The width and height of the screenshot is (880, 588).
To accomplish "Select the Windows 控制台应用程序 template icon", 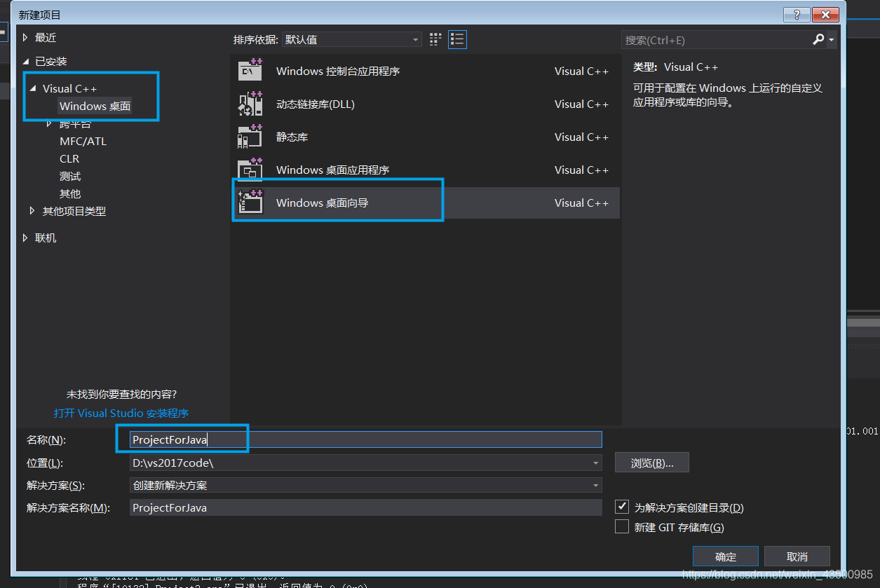I will click(x=250, y=71).
